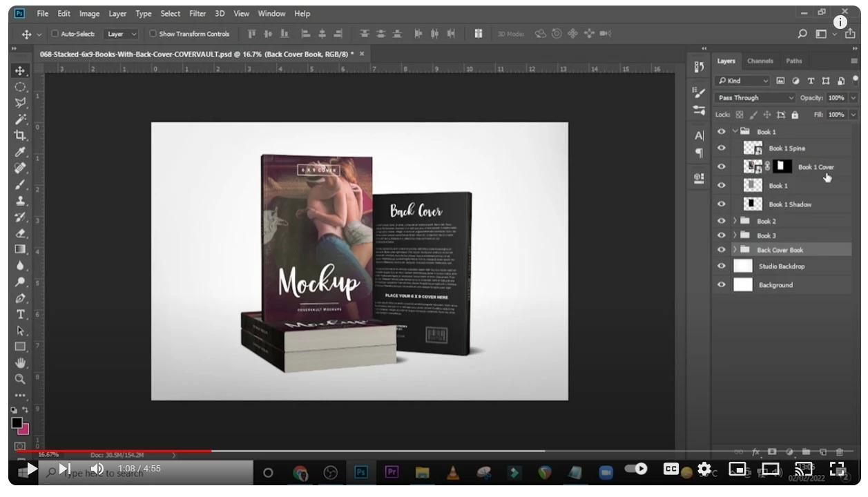868x497 pixels.
Task: Select the Zoom tool
Action: tap(20, 379)
